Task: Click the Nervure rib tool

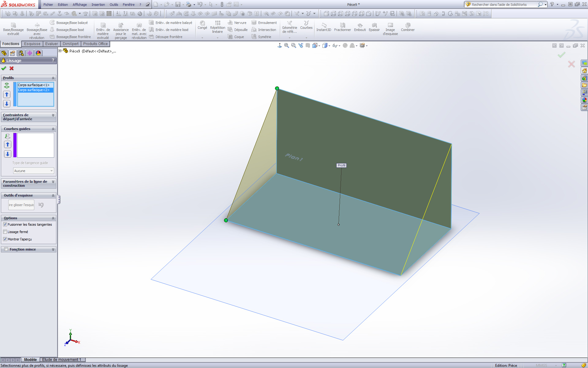Action: click(237, 23)
